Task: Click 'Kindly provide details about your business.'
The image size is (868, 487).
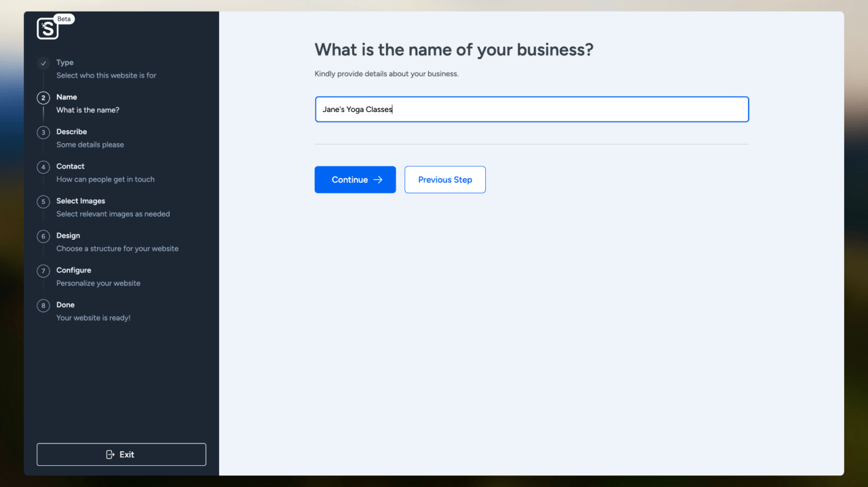Action: [x=387, y=73]
